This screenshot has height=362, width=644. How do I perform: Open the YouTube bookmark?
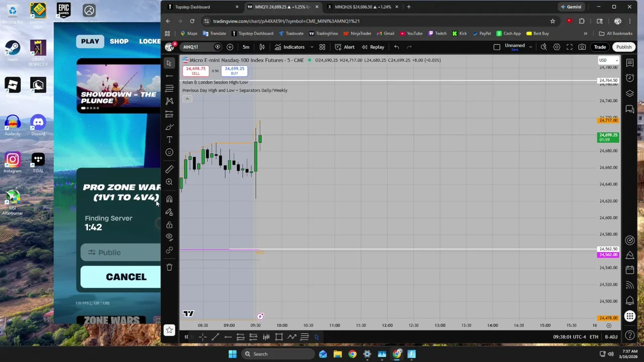(x=411, y=34)
